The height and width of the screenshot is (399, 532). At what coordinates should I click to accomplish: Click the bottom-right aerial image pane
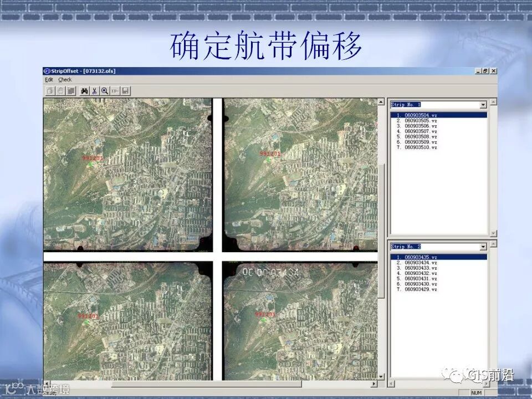(300, 321)
